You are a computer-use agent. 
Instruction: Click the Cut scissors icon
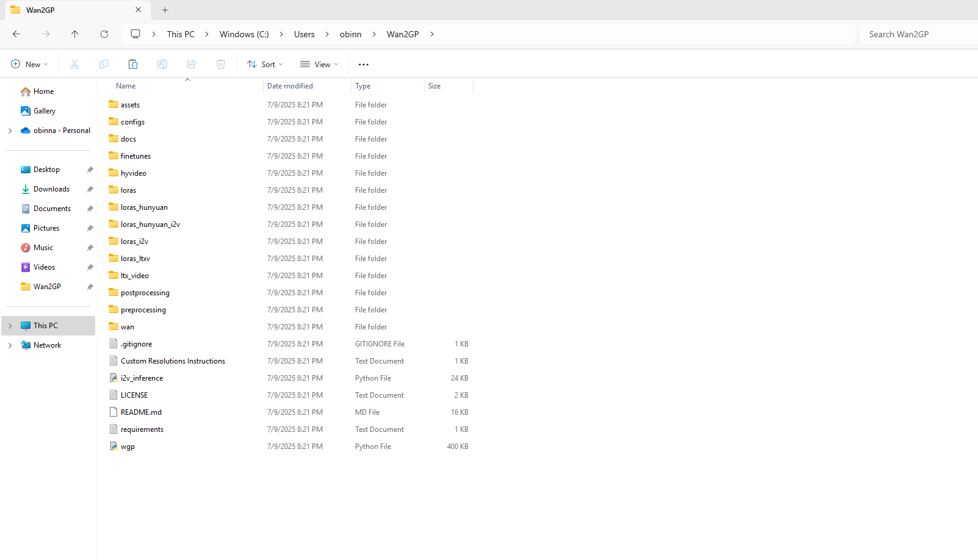pos(74,64)
